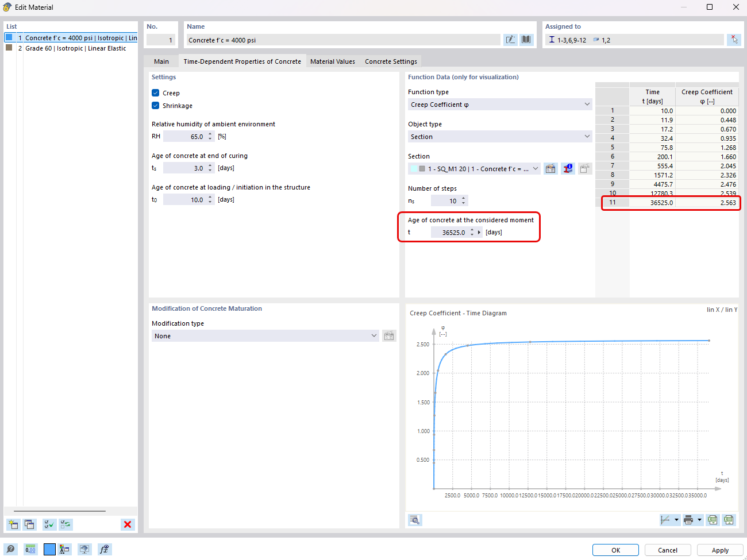
Task: Print the Creep Coefficient diagram
Action: point(690,520)
